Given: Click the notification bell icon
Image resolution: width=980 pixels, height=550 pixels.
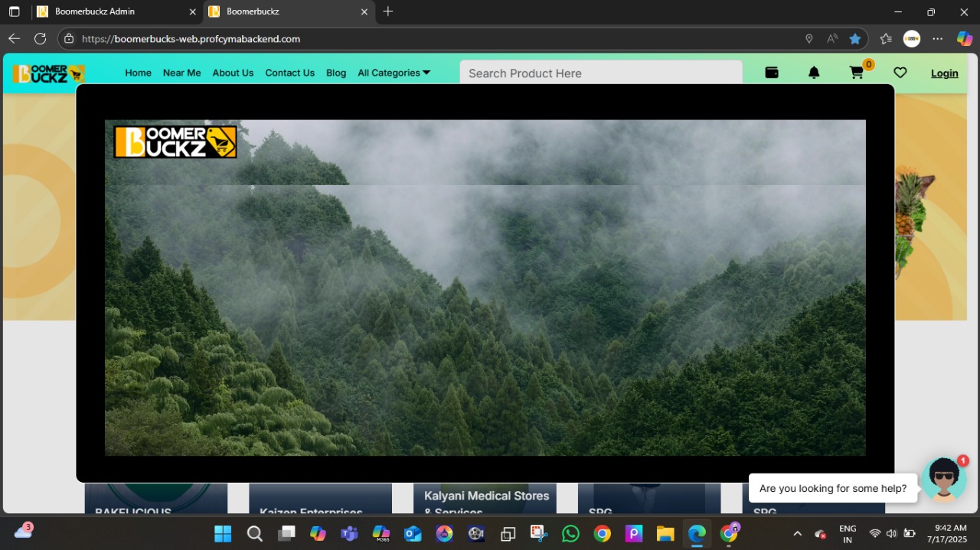Looking at the screenshot, I should 814,73.
